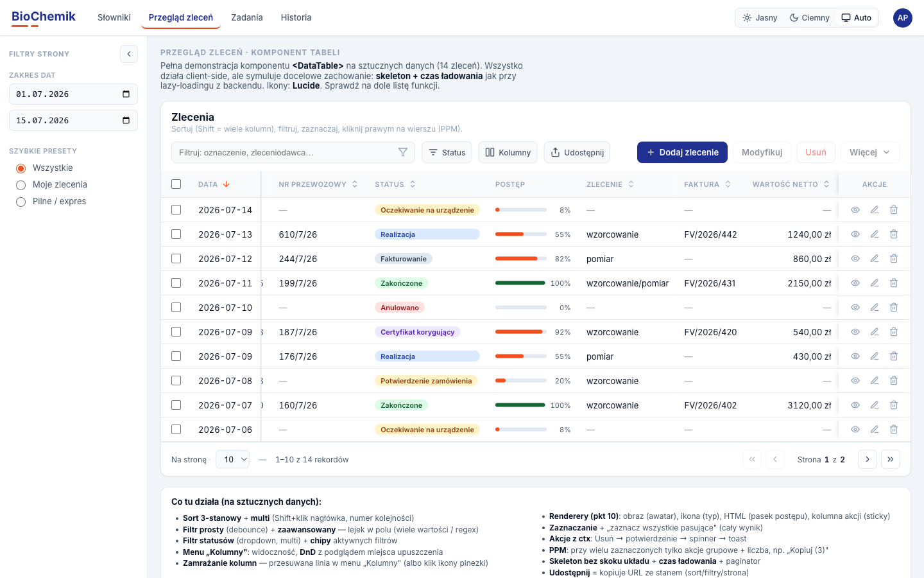
Task: Select the checkbox for order 244/7/26
Action: click(176, 259)
